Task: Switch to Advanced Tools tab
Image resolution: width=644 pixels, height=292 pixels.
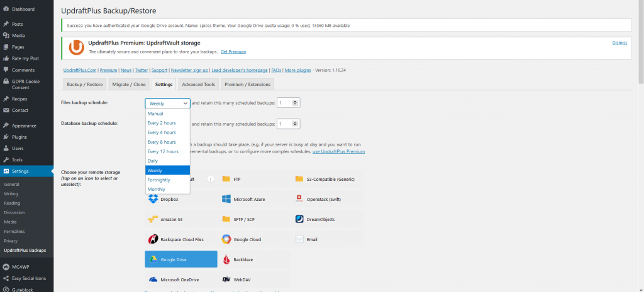Action: click(198, 85)
